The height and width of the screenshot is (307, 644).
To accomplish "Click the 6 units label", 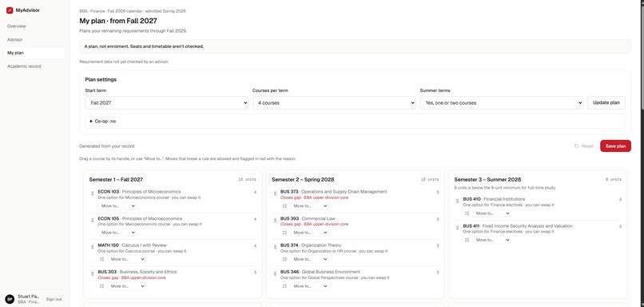I will [x=613, y=180].
